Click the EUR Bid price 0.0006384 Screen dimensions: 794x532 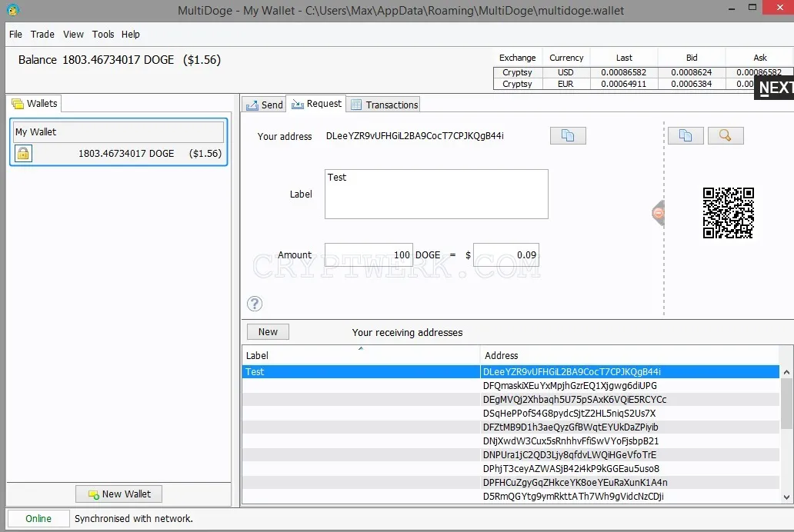point(691,84)
